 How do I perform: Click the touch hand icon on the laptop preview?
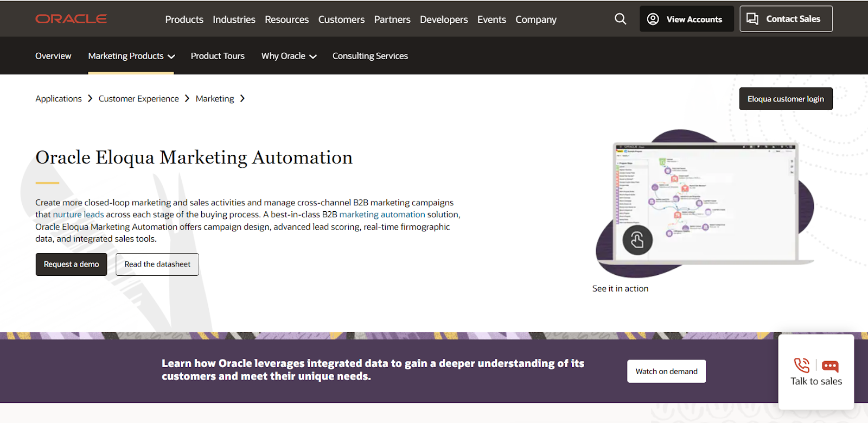pyautogui.click(x=637, y=240)
